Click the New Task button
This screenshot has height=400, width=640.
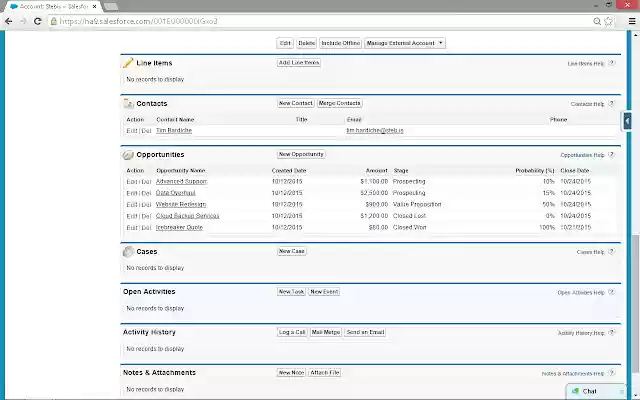[x=291, y=292]
